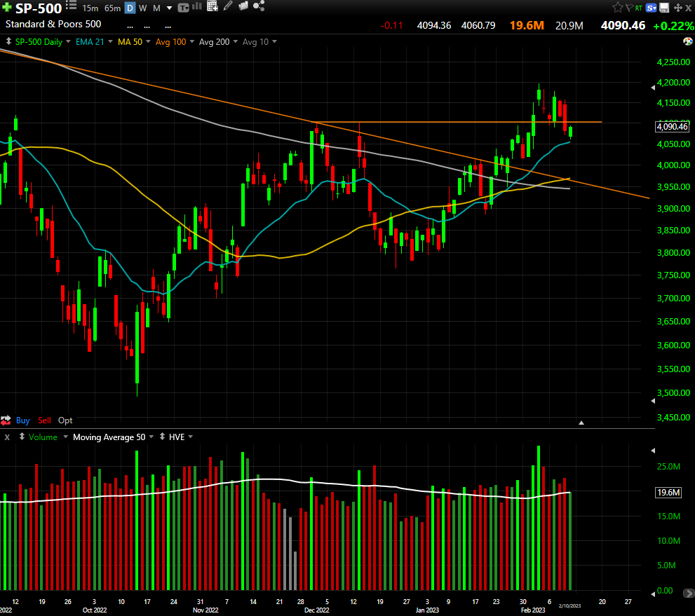The image size is (695, 616).
Task: Click the first ellipsis data field in header
Action: coord(130,27)
